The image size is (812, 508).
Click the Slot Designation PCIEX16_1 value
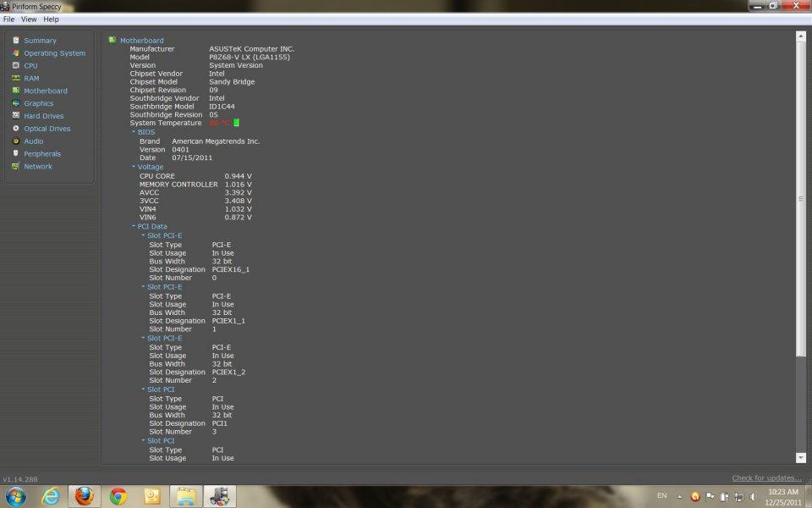tap(230, 269)
